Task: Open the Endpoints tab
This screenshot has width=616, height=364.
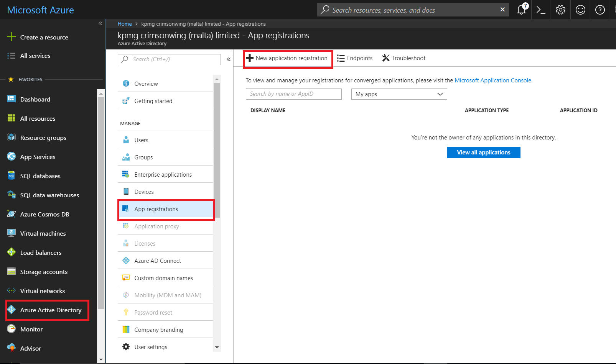Action: pyautogui.click(x=354, y=58)
